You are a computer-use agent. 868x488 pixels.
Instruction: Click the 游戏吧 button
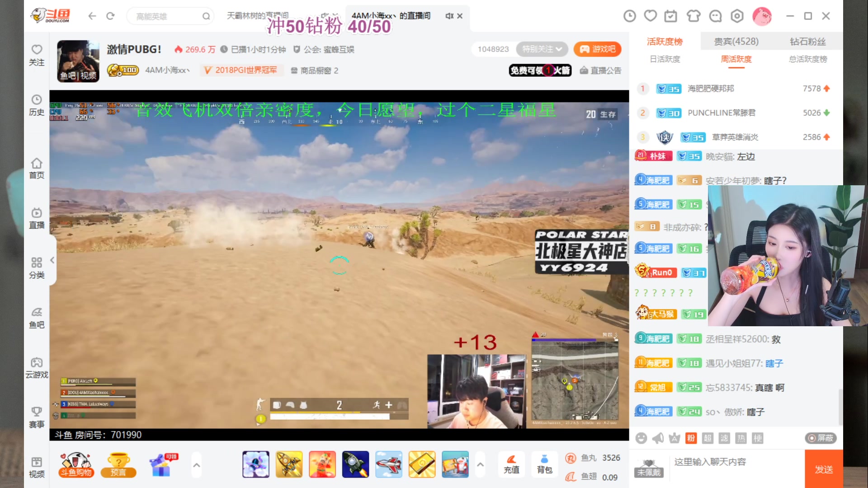click(x=598, y=49)
